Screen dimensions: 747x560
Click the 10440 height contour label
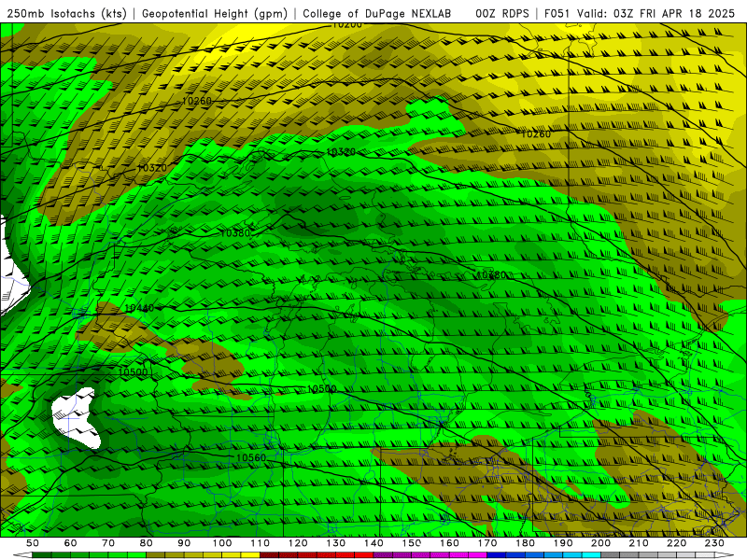tap(139, 309)
